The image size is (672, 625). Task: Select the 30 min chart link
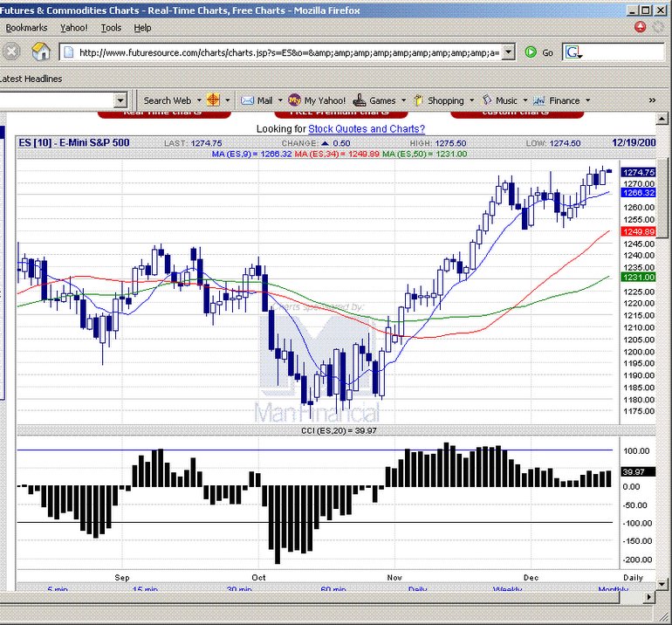click(x=239, y=590)
